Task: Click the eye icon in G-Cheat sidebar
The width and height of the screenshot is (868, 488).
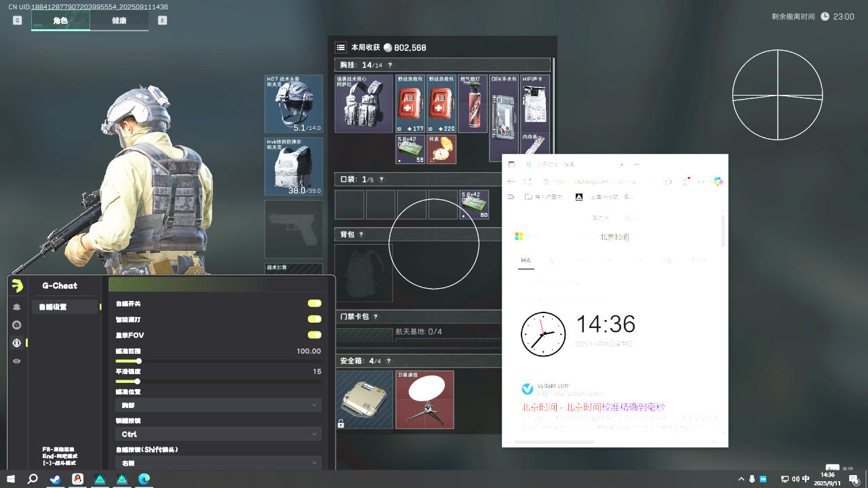Action: point(16,361)
